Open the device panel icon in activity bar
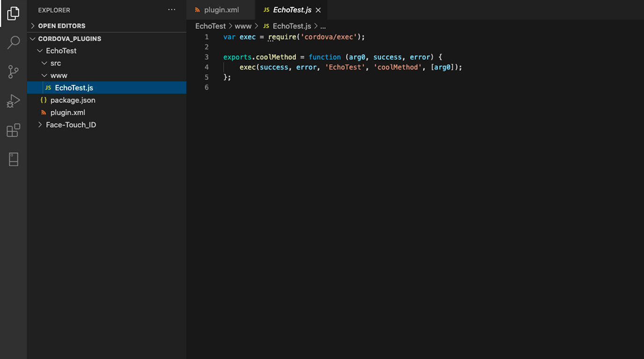Image resolution: width=644 pixels, height=359 pixels. 13,159
